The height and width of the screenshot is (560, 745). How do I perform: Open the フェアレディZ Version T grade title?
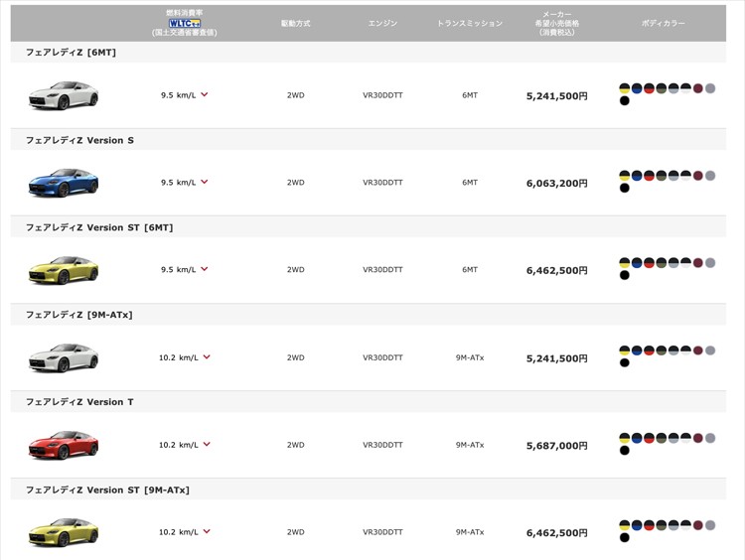pyautogui.click(x=79, y=402)
